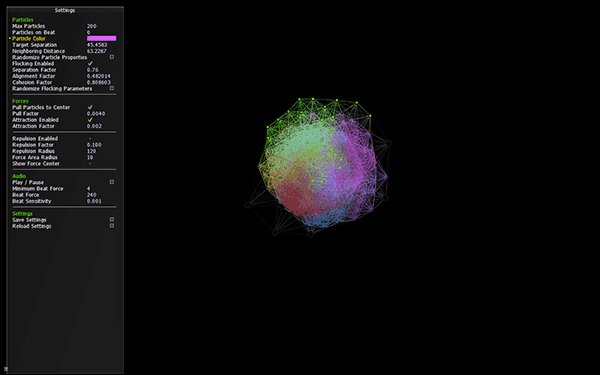This screenshot has height=375, width=600.
Task: Click the green Forces section header
Action: coord(20,101)
